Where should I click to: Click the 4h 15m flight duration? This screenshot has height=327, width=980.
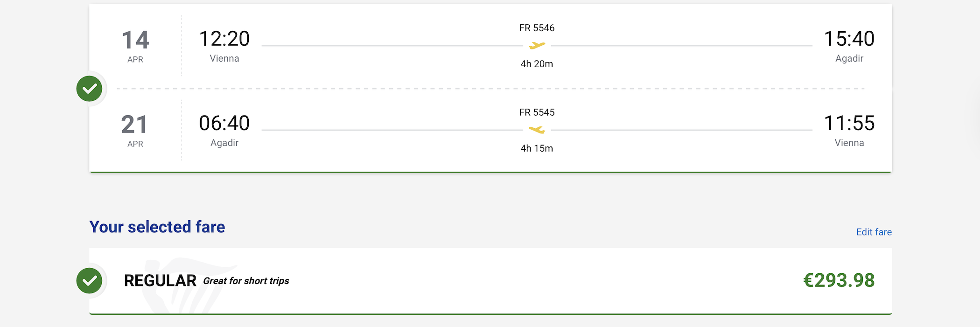(x=537, y=148)
